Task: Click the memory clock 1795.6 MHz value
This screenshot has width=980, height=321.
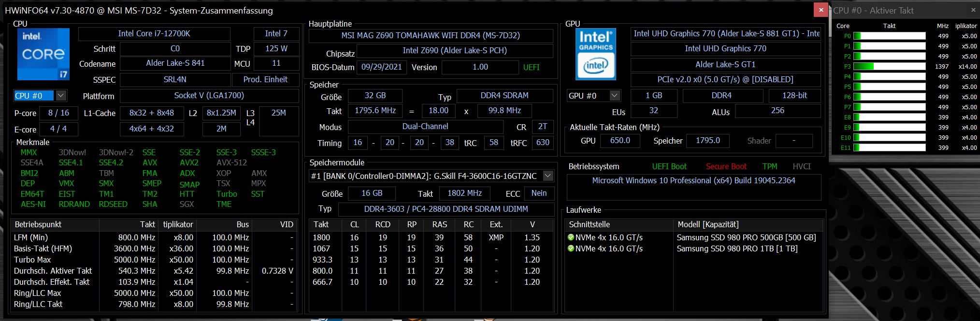Action: click(375, 111)
